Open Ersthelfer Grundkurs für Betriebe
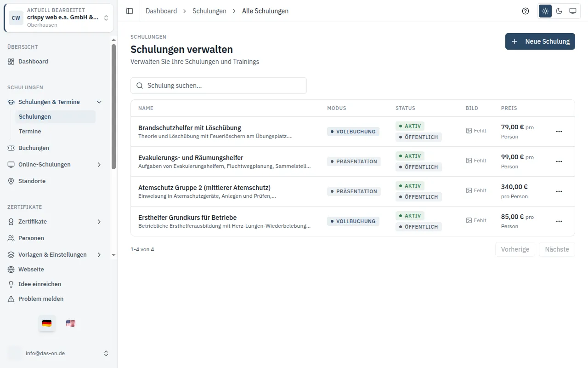 coord(187,218)
